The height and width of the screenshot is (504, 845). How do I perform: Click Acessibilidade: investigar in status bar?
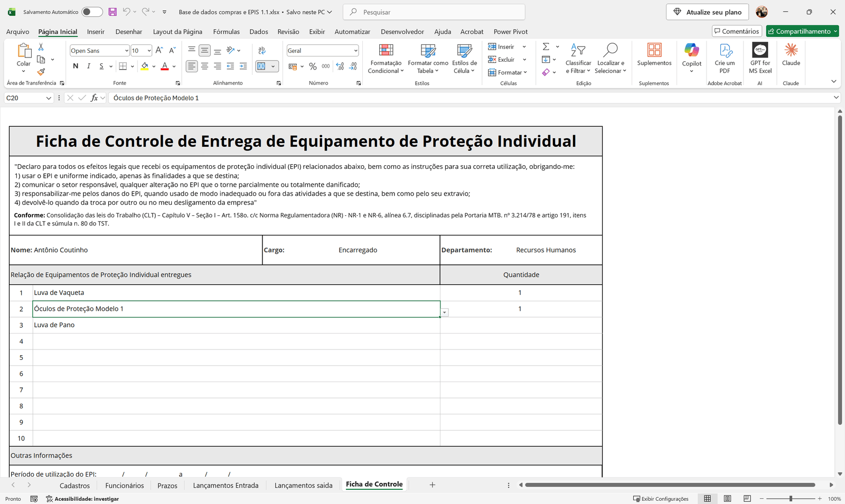point(82,499)
